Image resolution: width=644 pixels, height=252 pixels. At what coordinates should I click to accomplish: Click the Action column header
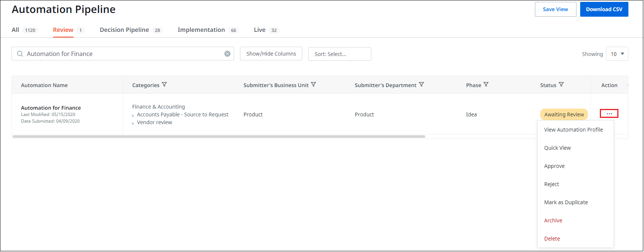click(x=609, y=85)
